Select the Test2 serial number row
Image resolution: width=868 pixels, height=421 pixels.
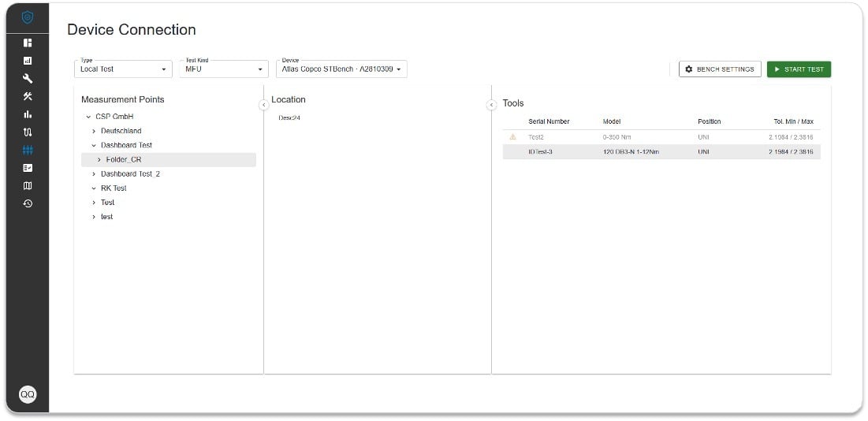pos(661,136)
